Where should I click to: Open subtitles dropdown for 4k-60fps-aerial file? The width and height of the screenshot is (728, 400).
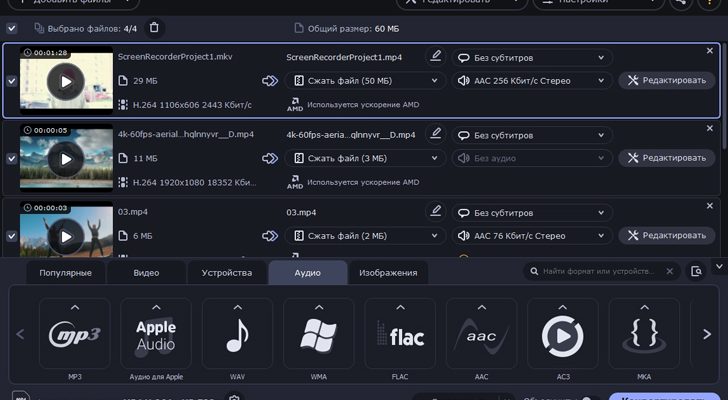point(532,135)
